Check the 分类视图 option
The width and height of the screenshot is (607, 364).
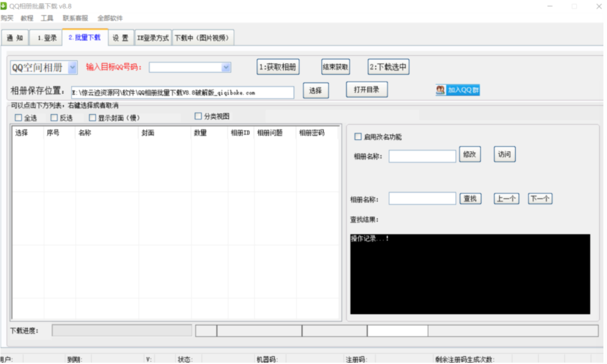(x=199, y=116)
